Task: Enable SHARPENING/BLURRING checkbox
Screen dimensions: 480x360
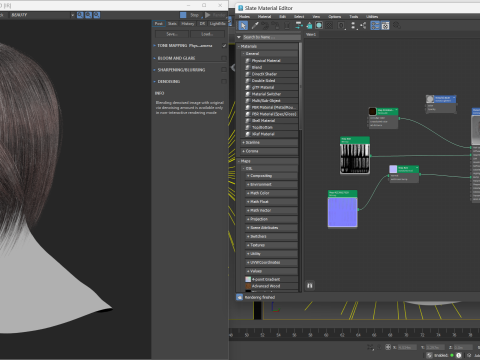Action: (x=224, y=70)
